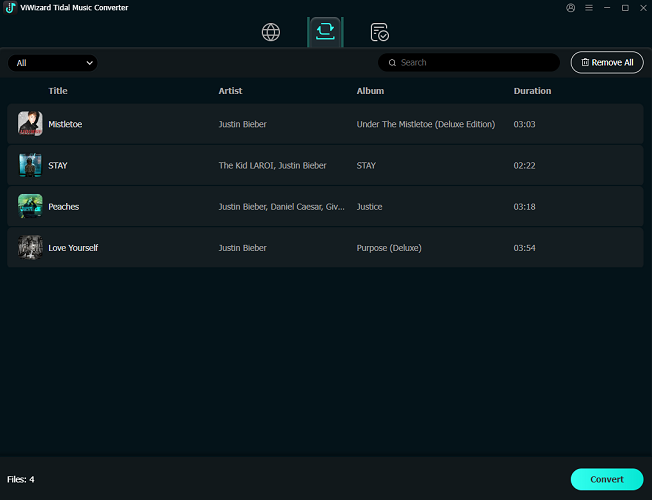Click the STAY album thumbnail
The width and height of the screenshot is (652, 500).
[x=30, y=165]
